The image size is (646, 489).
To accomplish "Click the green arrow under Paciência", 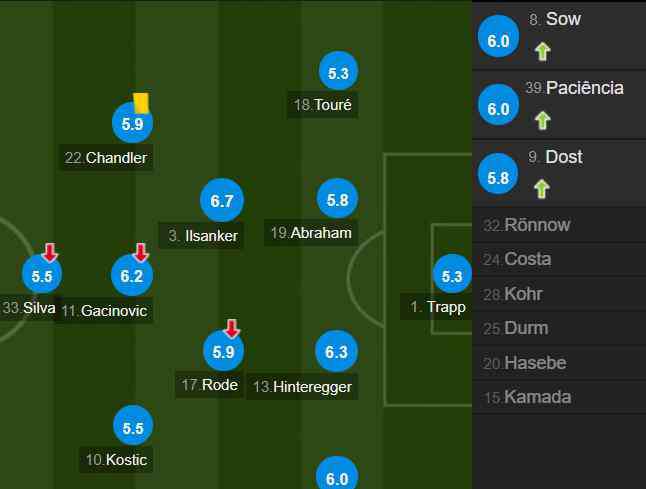I will click(x=542, y=121).
